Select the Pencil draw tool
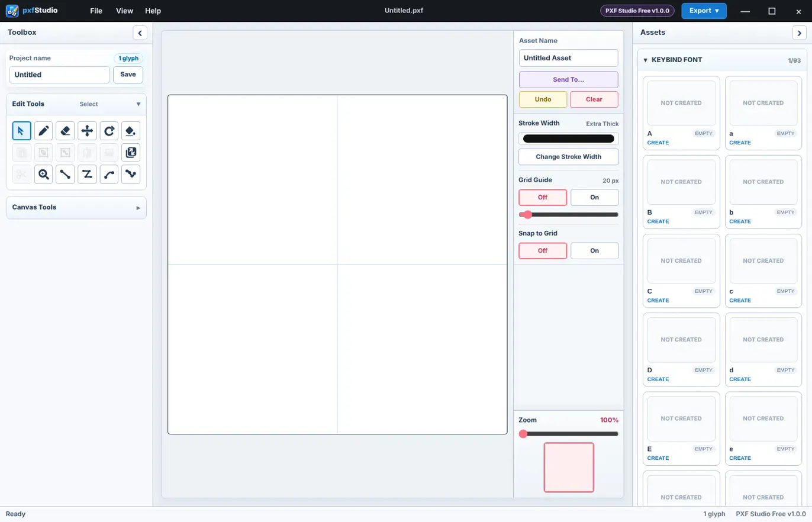 click(44, 131)
